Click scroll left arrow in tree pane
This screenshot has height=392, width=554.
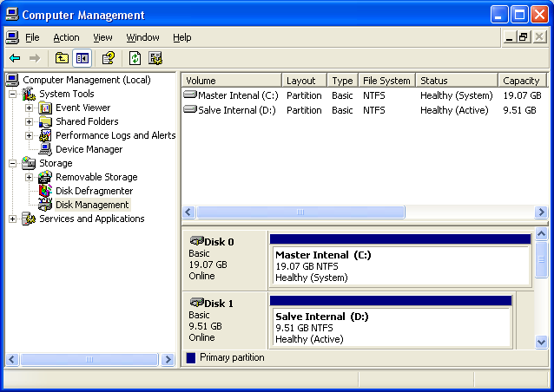[11, 360]
